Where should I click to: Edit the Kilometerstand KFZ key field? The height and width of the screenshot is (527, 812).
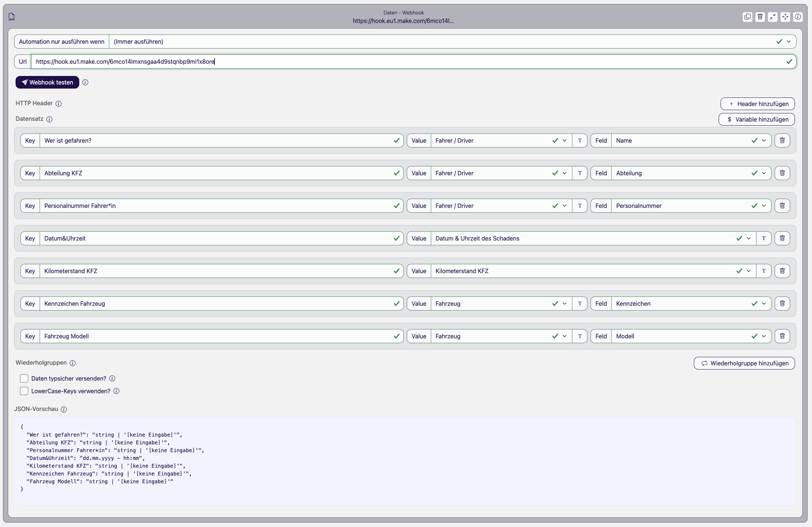pos(222,271)
